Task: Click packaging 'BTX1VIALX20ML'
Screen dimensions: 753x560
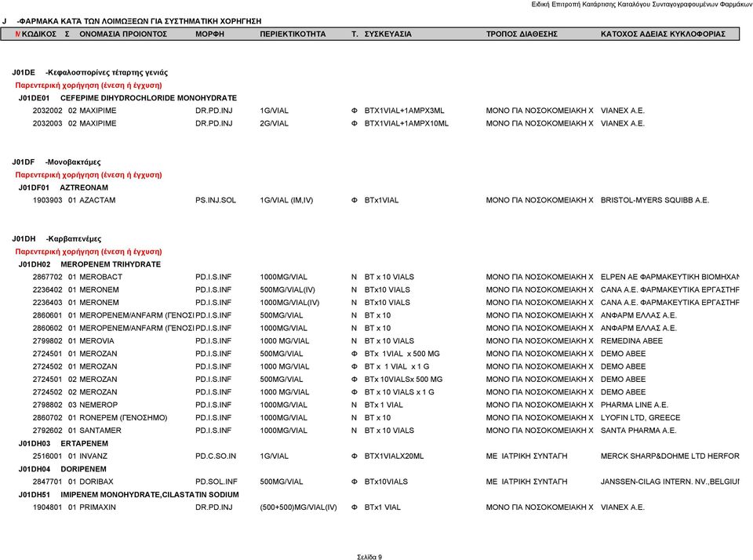Action: pyautogui.click(x=395, y=456)
